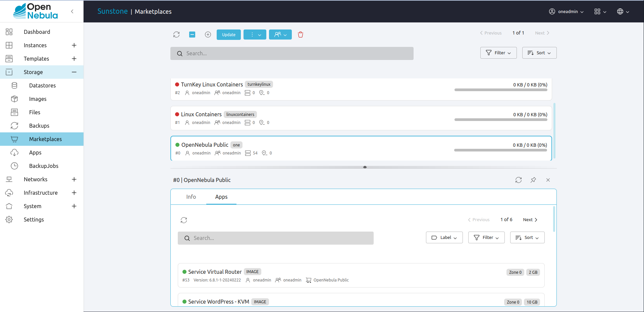Click the Sunstone title link

[112, 11]
